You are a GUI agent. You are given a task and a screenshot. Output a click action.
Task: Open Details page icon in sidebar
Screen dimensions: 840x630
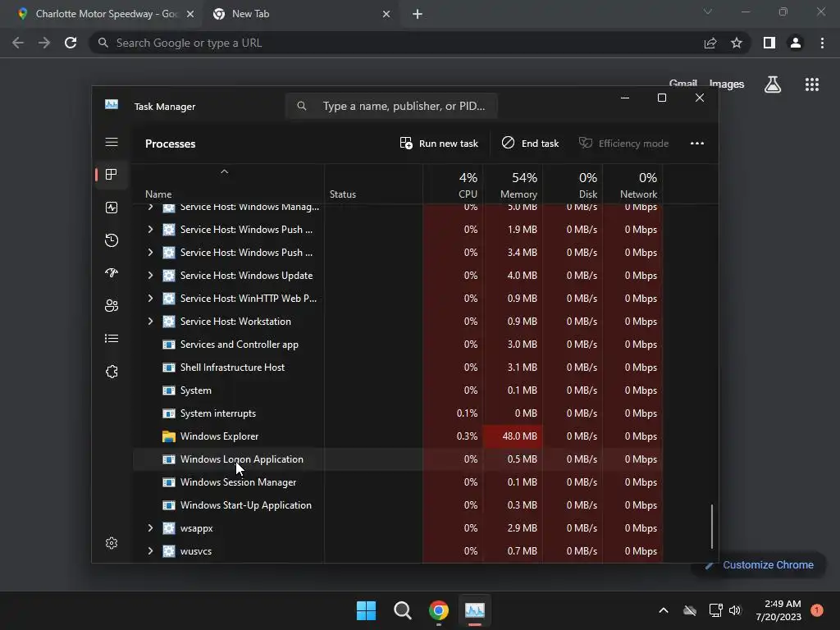coord(112,339)
